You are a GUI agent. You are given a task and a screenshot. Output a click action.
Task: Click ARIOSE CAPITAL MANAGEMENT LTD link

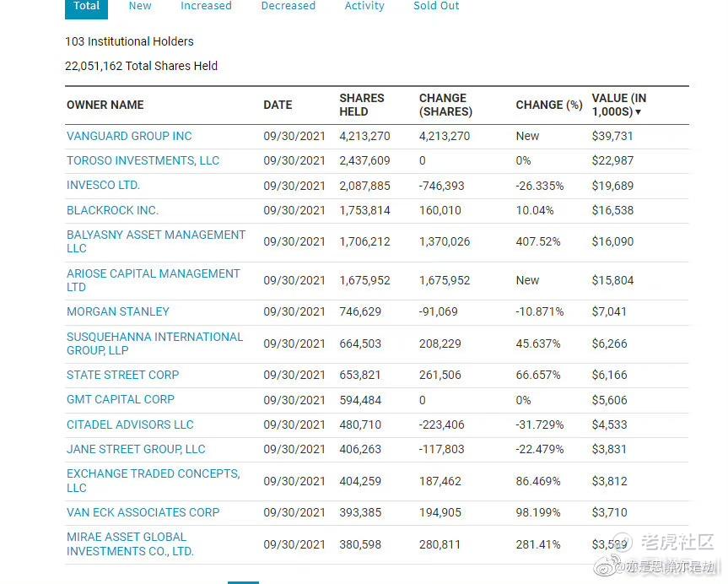coord(154,280)
